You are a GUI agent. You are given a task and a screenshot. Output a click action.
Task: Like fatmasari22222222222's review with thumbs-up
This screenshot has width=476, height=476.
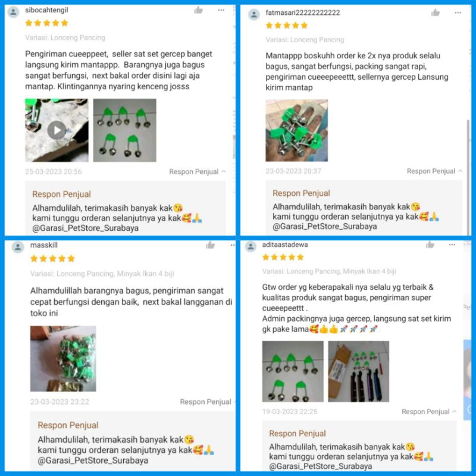coord(436,12)
